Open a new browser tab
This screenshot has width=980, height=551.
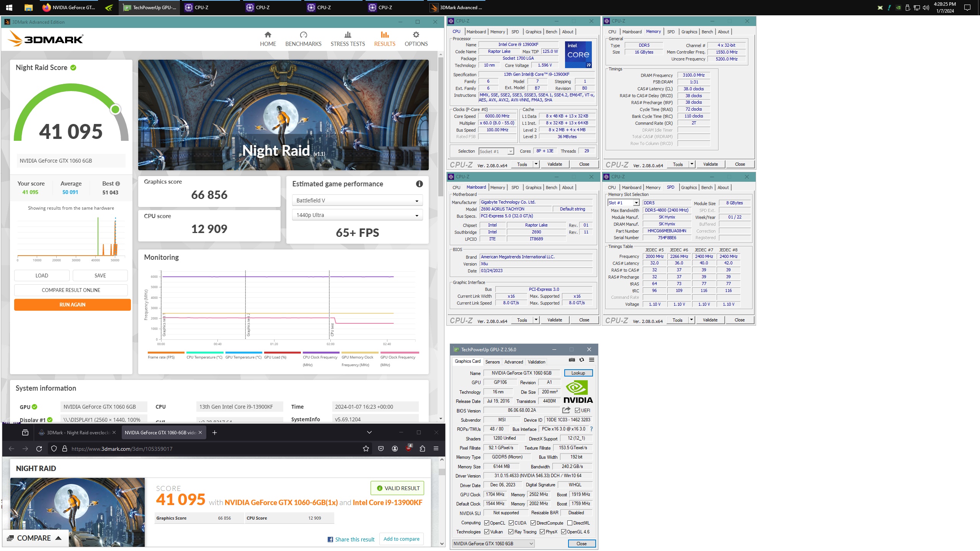pyautogui.click(x=215, y=432)
